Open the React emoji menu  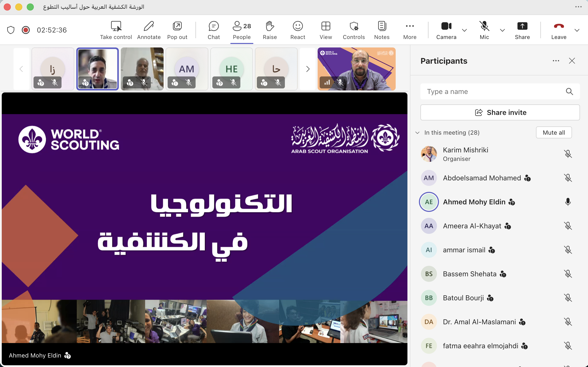298,30
